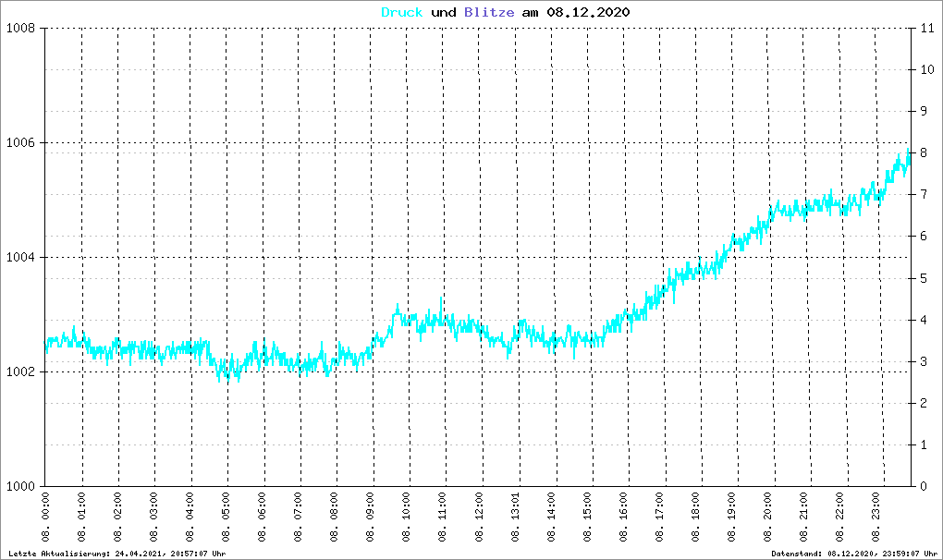This screenshot has height=560, width=943.
Task: Click the time label '08. 10:00'
Action: coord(407,517)
